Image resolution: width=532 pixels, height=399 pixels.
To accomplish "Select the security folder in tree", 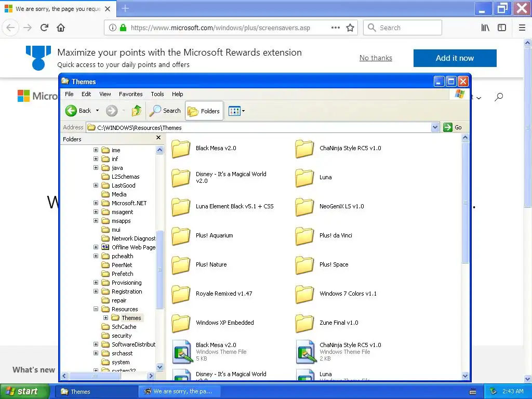I will coord(117,335).
